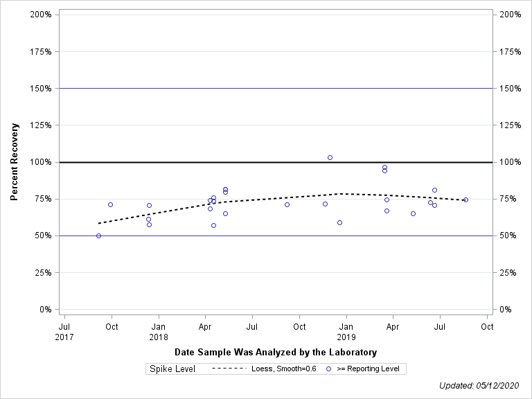Screen dimensions: 532x399
Task: Click the left axis '200%' label
Action: tap(41, 15)
